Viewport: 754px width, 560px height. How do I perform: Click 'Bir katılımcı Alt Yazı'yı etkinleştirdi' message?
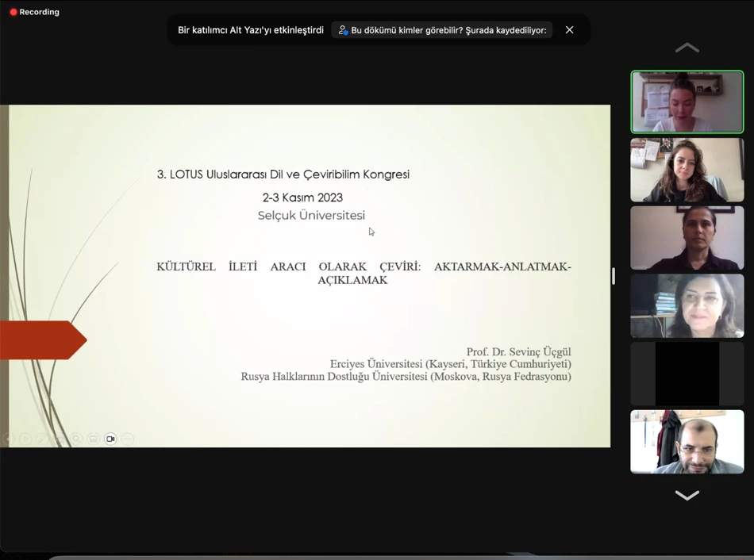(251, 30)
